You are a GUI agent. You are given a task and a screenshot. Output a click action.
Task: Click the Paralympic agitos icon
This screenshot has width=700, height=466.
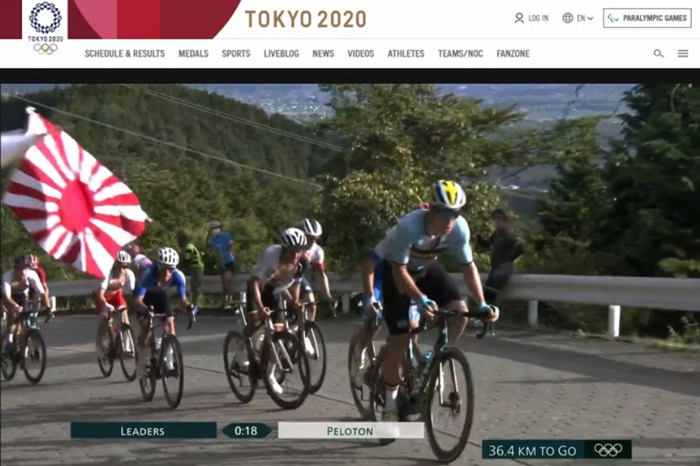point(613,18)
